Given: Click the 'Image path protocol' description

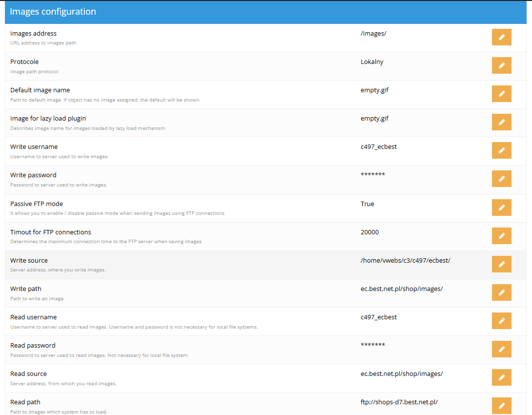Looking at the screenshot, I should pyautogui.click(x=34, y=72).
